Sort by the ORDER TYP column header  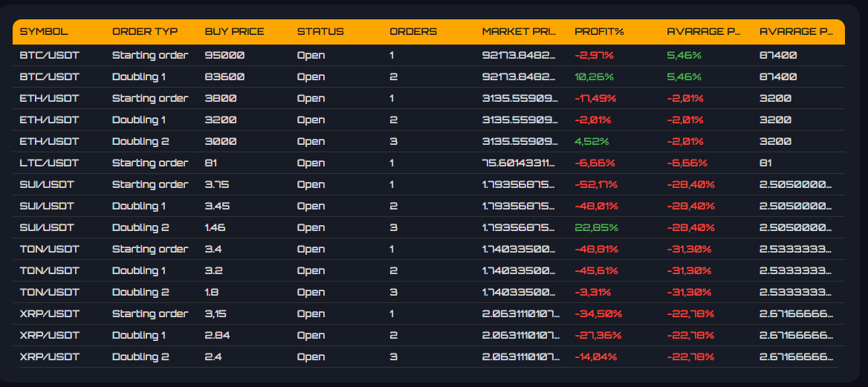pos(144,31)
